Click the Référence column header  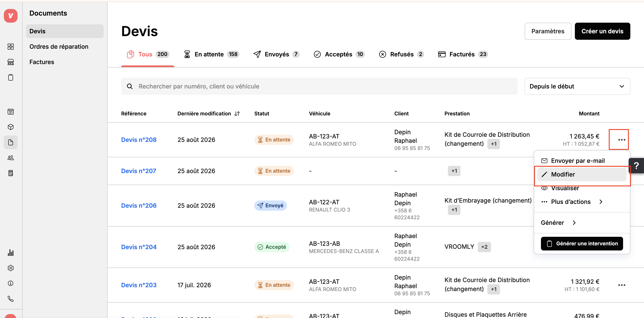tap(134, 114)
